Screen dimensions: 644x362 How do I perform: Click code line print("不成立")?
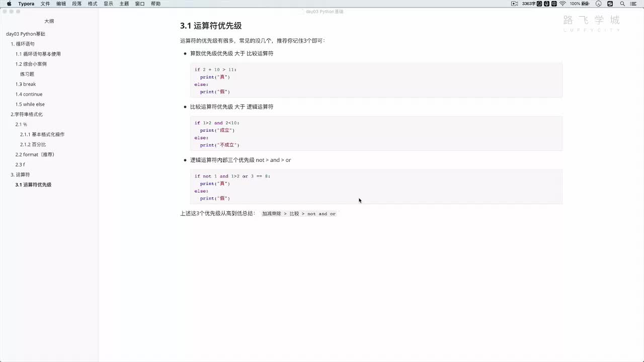click(220, 145)
